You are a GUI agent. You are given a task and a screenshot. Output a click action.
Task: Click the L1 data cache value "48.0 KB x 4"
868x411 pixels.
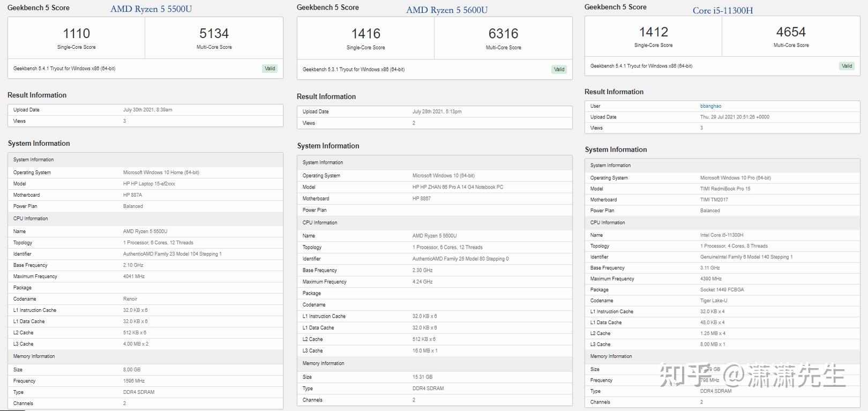click(x=713, y=323)
